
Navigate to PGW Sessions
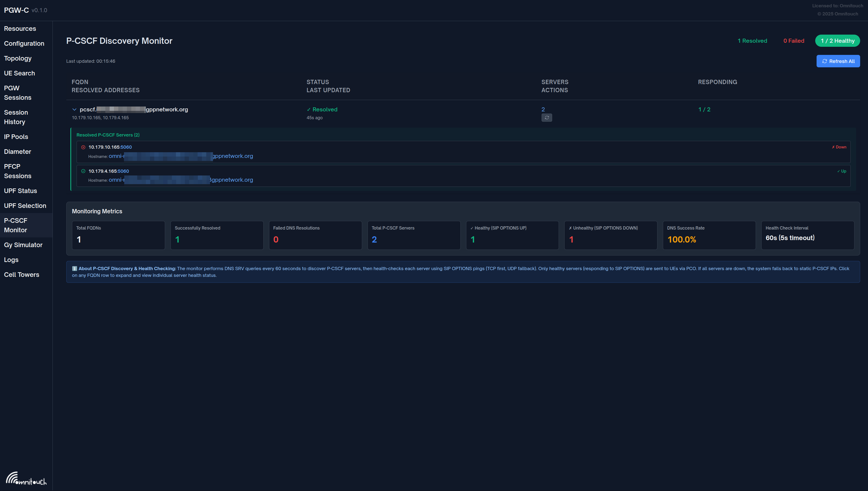18,93
